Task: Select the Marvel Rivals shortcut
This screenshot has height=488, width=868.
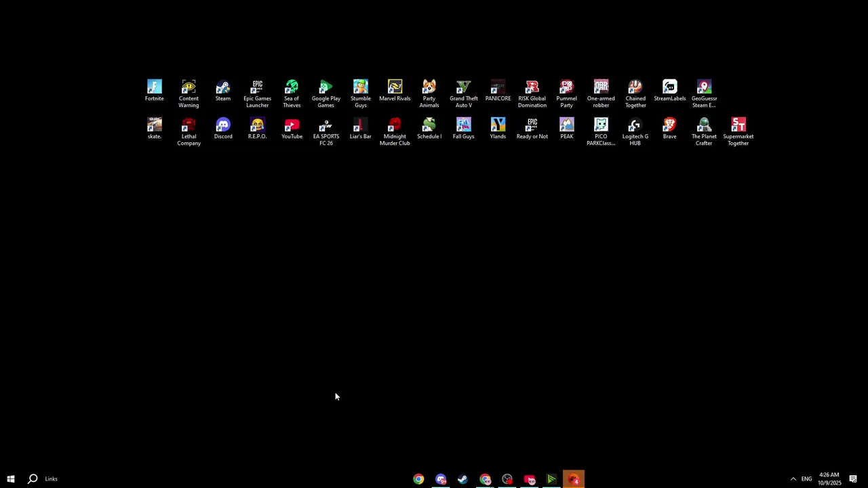Action: [x=395, y=91]
